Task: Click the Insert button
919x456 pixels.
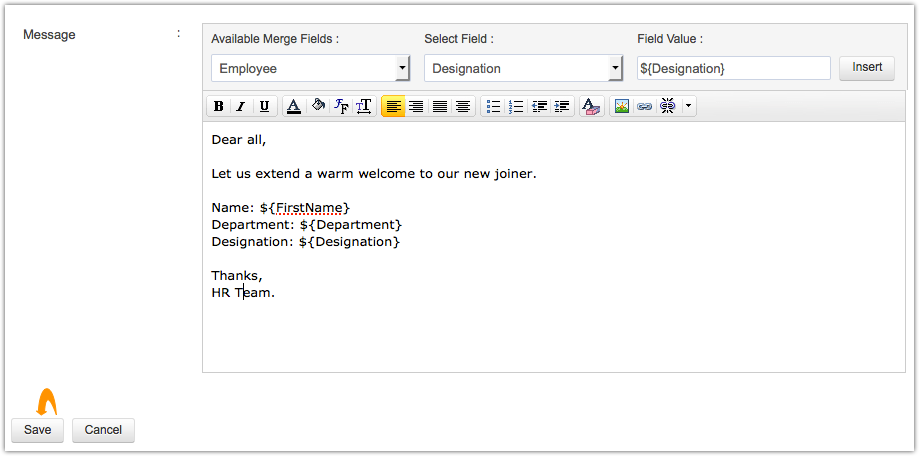Action: 866,68
